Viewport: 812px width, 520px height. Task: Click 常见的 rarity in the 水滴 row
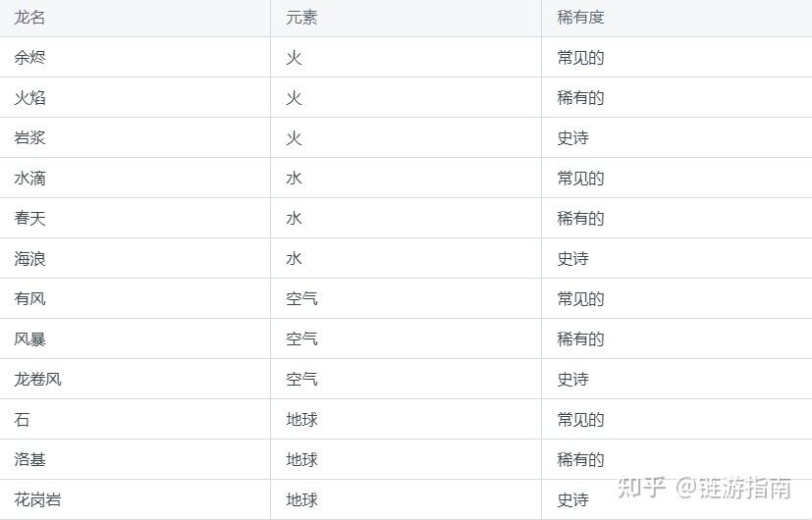tap(580, 178)
